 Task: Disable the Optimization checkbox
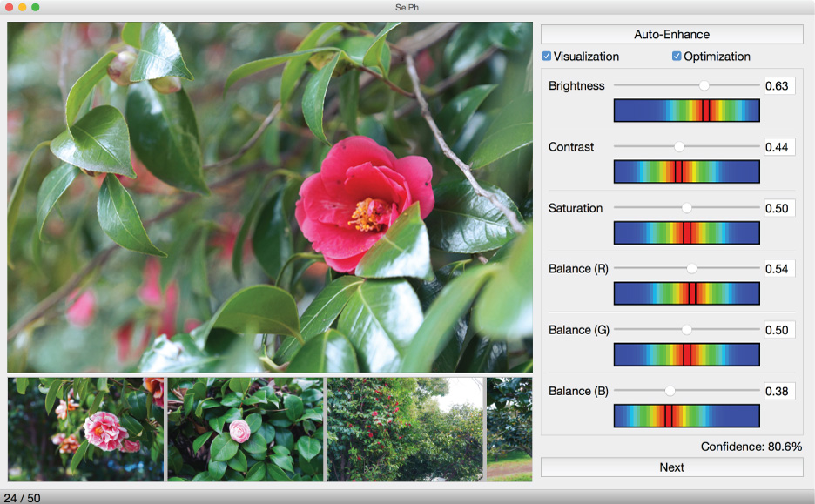point(677,56)
